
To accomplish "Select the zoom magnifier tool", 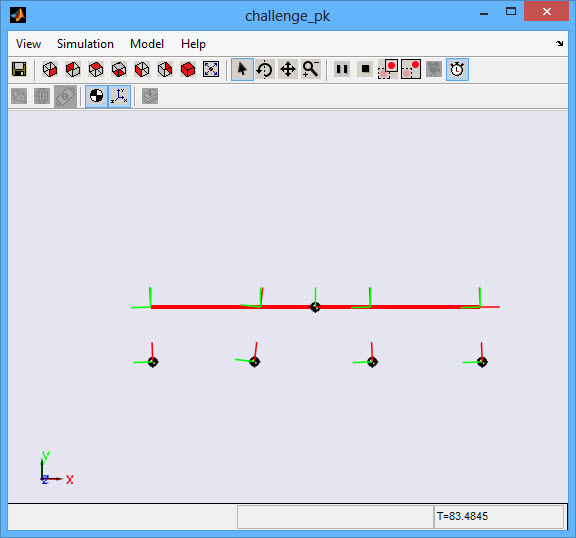I will 311,69.
